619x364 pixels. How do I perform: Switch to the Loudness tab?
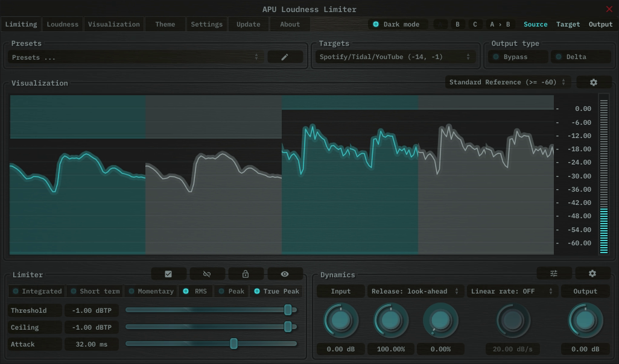63,25
